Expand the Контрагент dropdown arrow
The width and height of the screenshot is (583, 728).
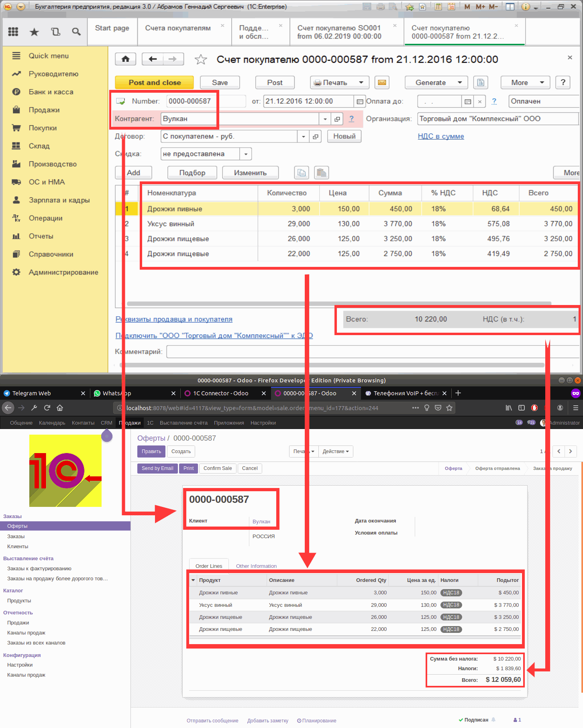pos(325,119)
